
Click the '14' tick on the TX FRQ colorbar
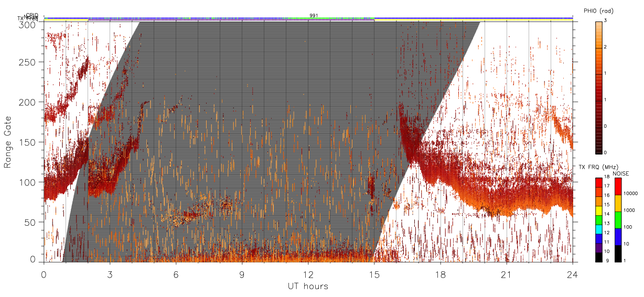click(607, 214)
